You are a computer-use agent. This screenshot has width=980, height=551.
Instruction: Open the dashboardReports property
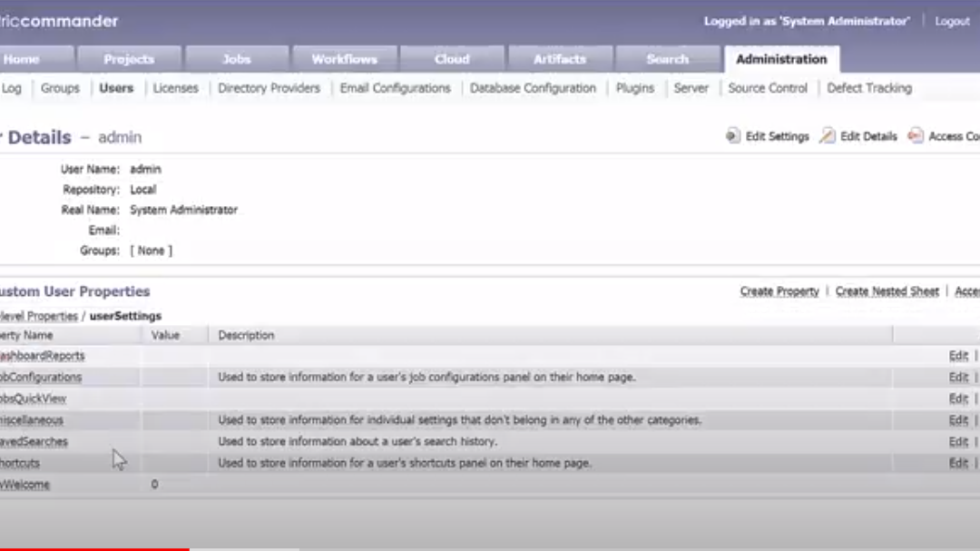[x=42, y=356]
